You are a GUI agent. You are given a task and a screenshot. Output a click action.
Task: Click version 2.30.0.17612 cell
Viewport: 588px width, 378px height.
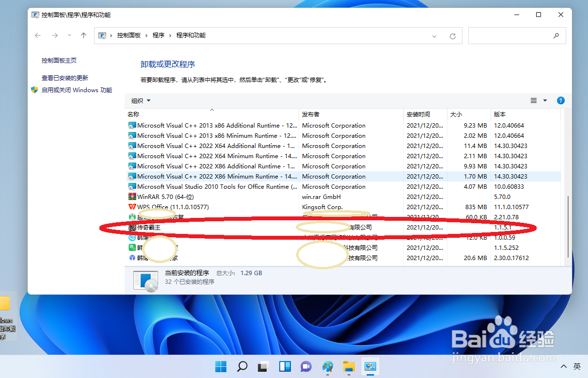tap(511, 258)
